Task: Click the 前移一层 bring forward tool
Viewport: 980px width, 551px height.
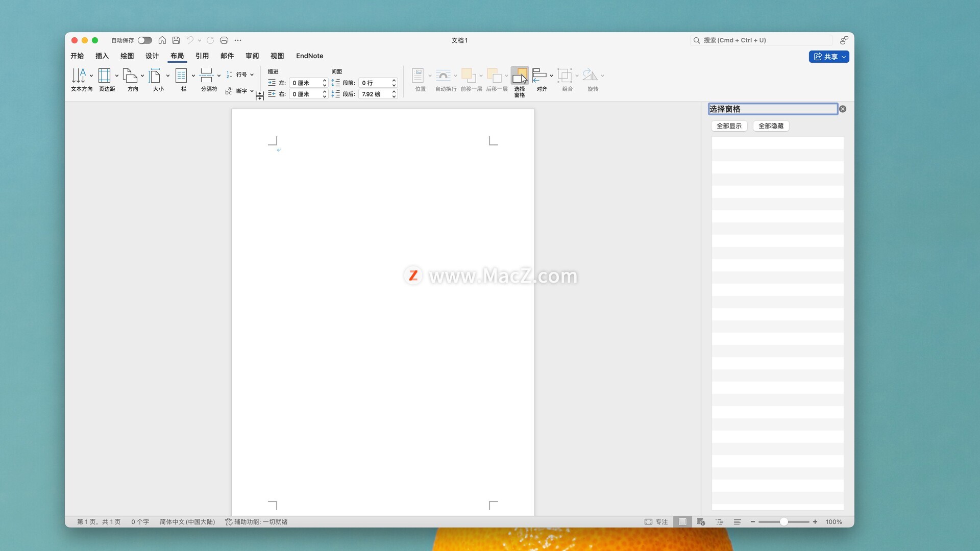Action: (471, 80)
